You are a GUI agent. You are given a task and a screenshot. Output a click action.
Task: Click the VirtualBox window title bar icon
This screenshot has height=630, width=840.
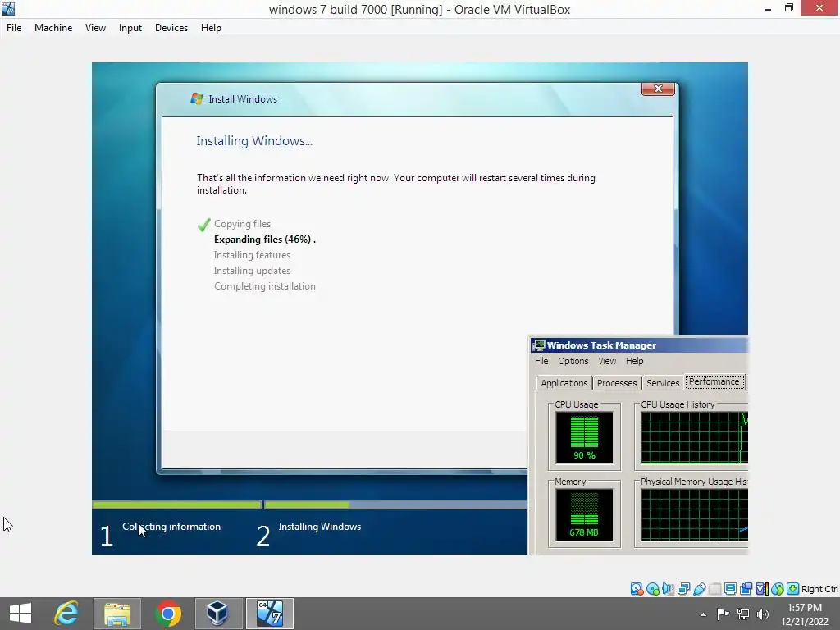(8, 8)
